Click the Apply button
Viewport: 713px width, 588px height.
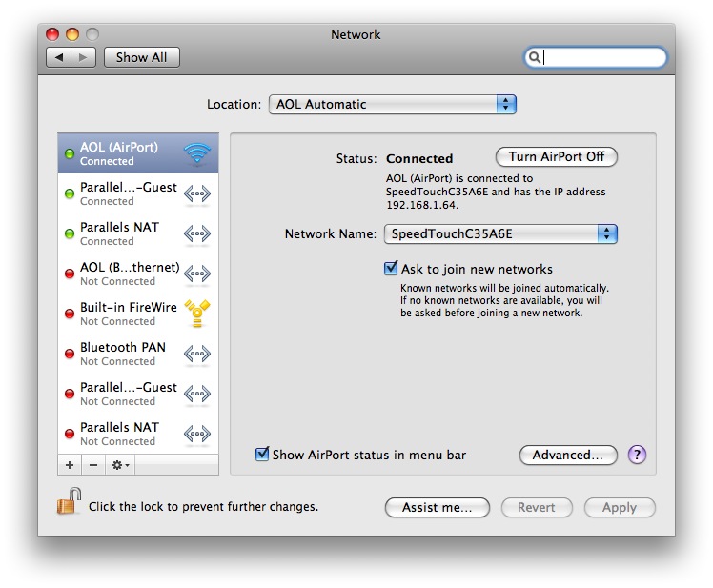click(620, 507)
